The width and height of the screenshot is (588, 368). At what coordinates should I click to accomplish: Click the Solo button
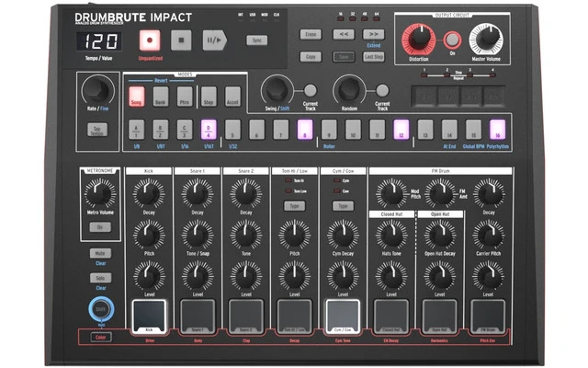[x=100, y=278]
